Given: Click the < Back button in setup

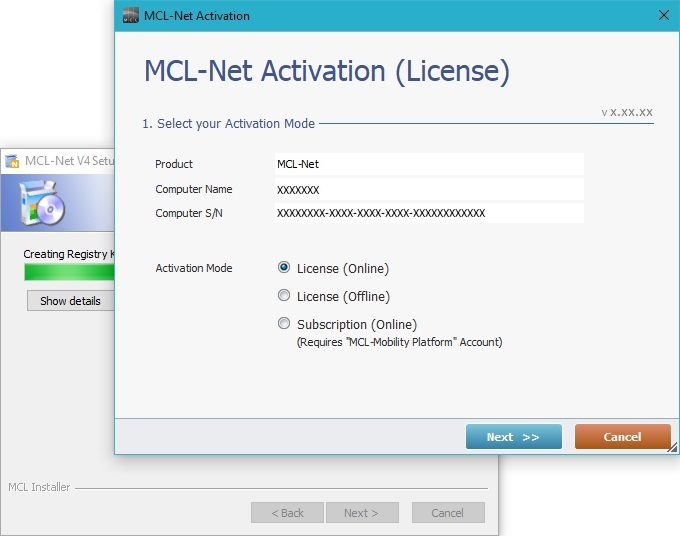Looking at the screenshot, I should [x=287, y=513].
